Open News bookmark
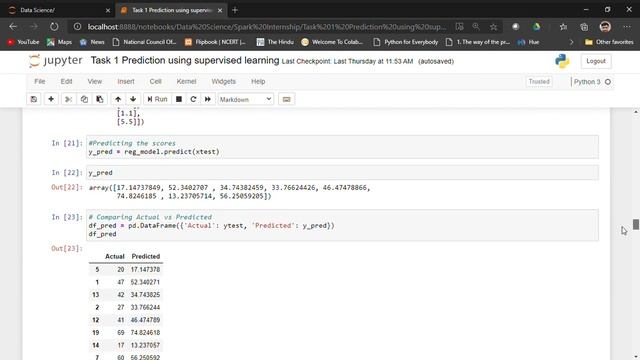640x360 pixels. click(92, 42)
